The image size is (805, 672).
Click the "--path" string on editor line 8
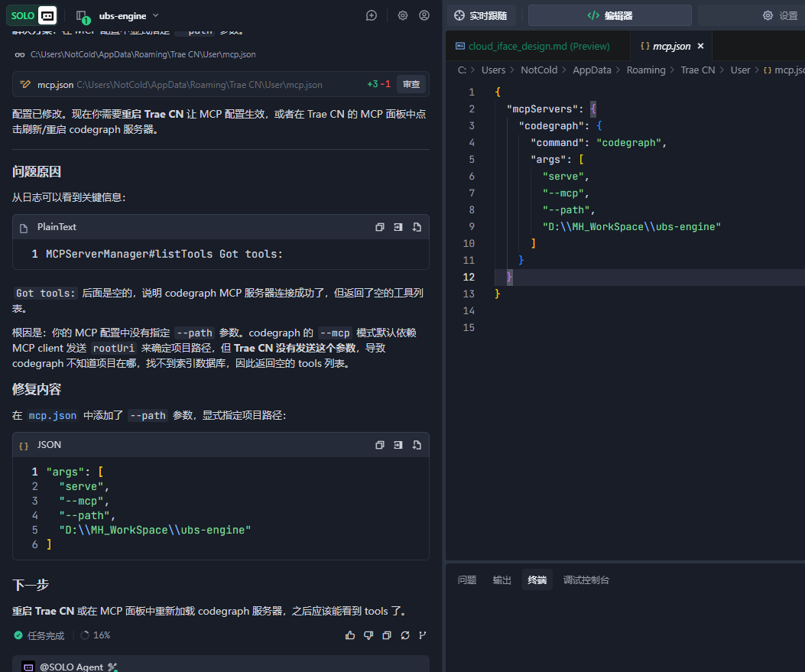point(566,210)
